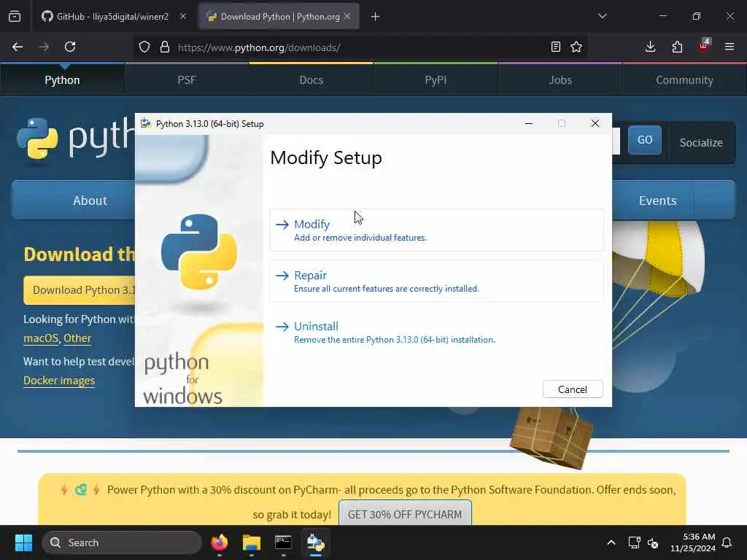Select Download Python browser tab
This screenshot has height=560, width=747.
tap(279, 17)
